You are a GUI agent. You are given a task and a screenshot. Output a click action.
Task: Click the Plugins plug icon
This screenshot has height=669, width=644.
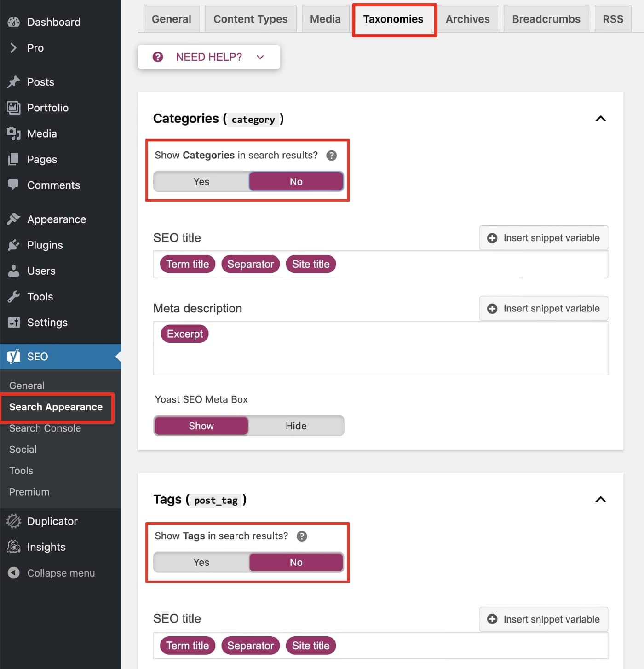(x=14, y=245)
